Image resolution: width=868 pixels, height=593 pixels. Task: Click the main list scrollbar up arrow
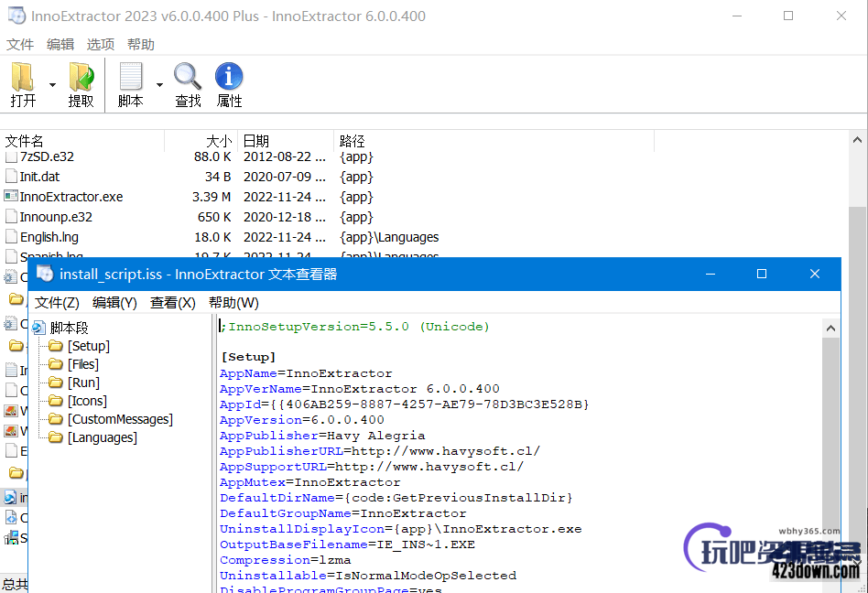tap(857, 140)
